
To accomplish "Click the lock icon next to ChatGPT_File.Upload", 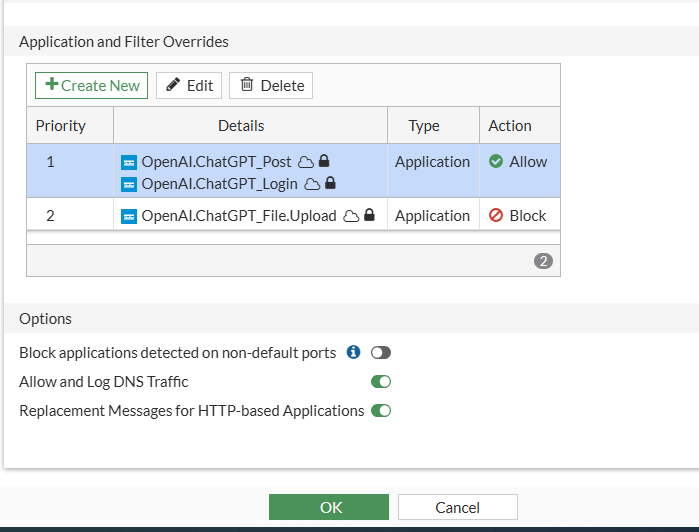I will point(369,215).
